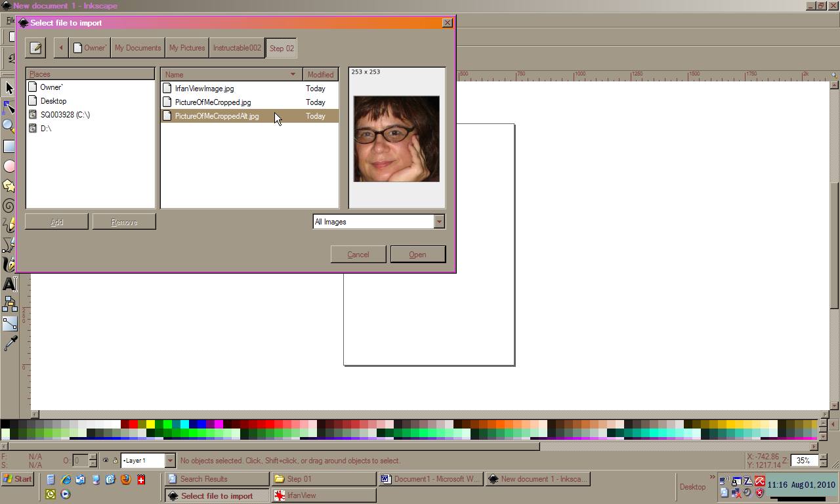This screenshot has height=504, width=840.
Task: Select PictureOfMeCroppedAlt.jpg in file list
Action: 249,116
